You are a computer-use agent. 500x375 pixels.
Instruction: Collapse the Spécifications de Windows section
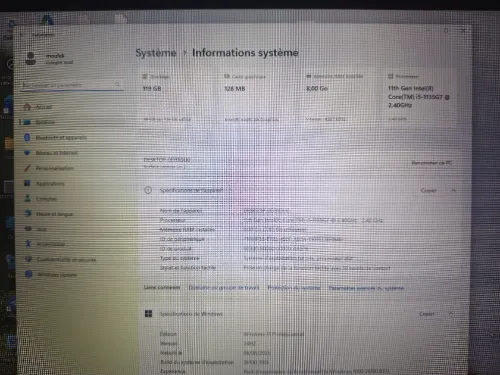pos(451,313)
